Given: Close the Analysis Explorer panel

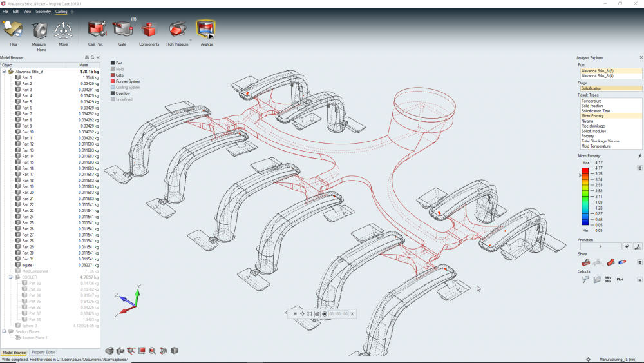Looking at the screenshot, I should point(641,57).
